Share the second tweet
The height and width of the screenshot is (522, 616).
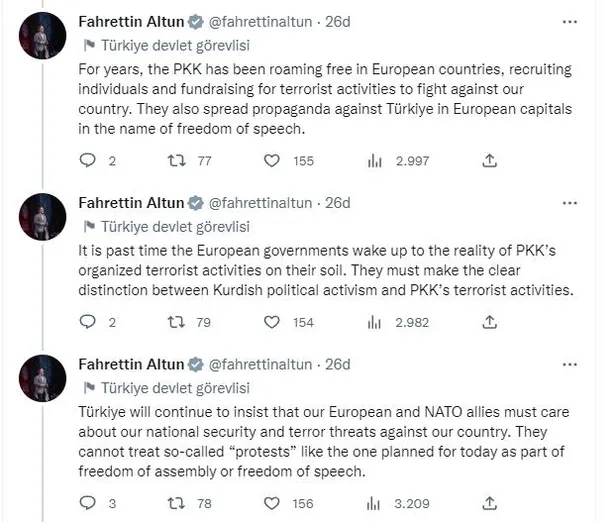tap(489, 322)
